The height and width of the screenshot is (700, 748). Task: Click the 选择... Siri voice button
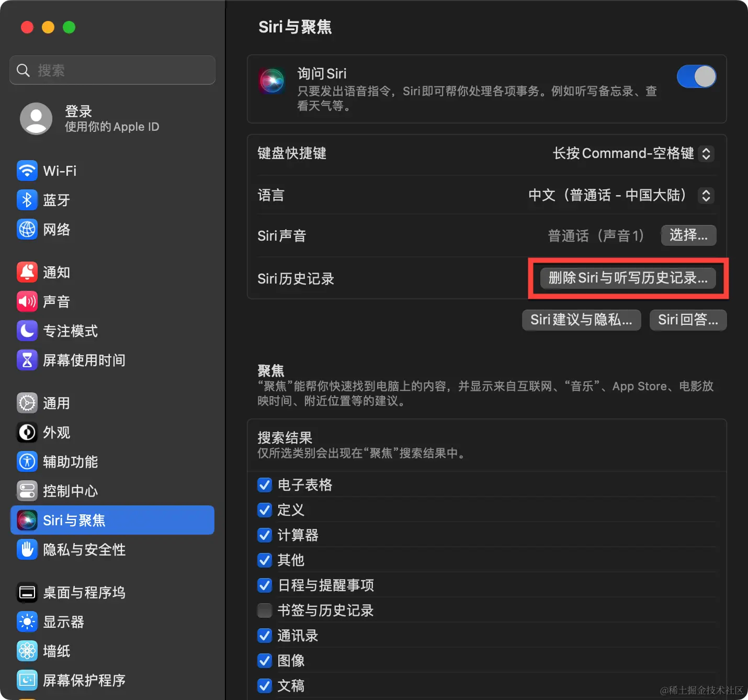tap(689, 235)
